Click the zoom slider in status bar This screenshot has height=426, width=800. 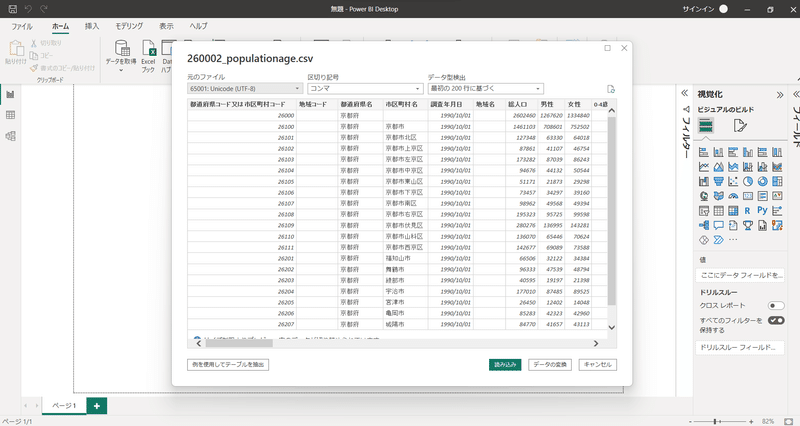pyautogui.click(x=719, y=421)
